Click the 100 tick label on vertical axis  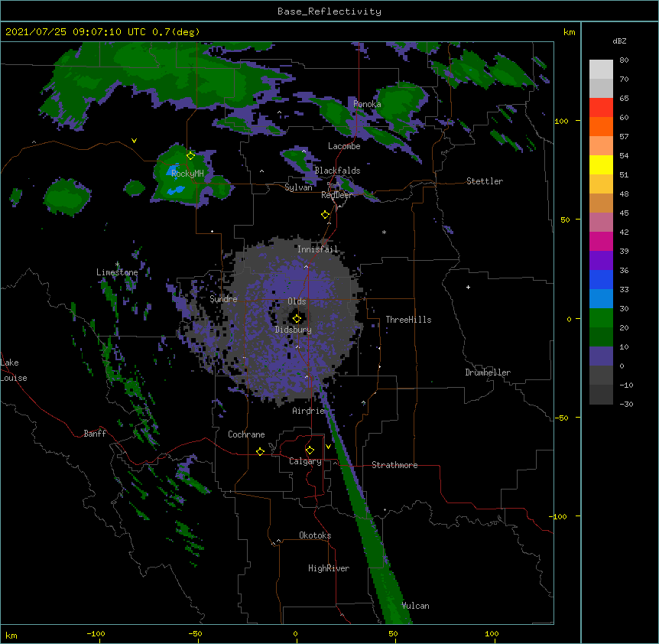tap(561, 121)
